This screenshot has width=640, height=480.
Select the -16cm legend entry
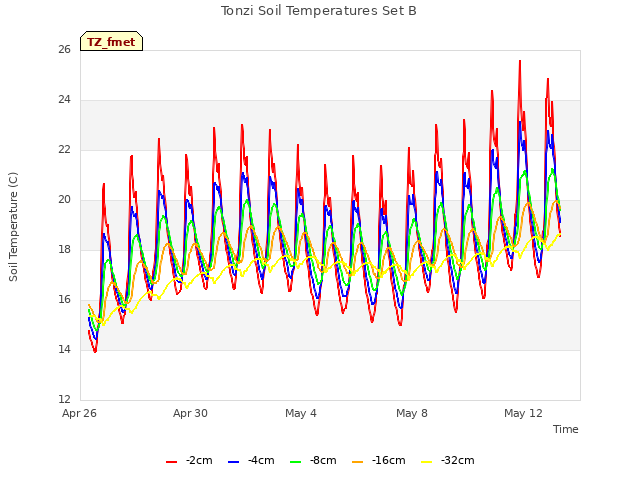[x=378, y=461]
